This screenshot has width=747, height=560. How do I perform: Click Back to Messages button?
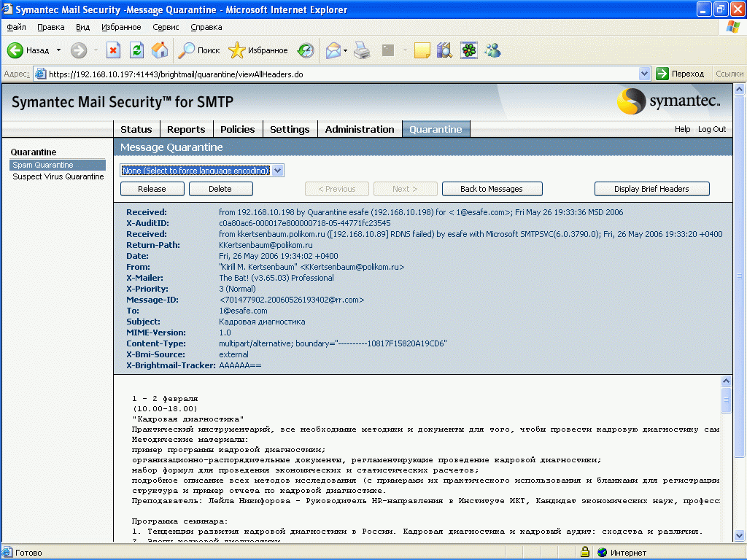click(492, 189)
